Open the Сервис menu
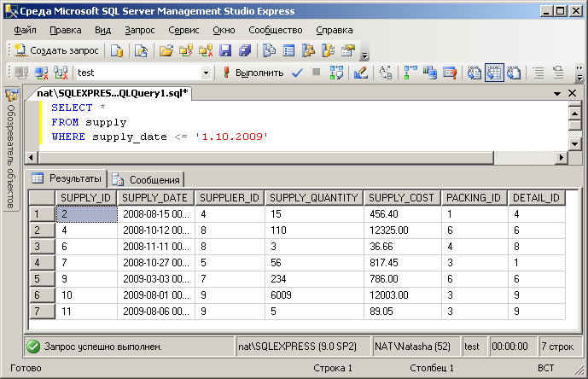The width and height of the screenshot is (588, 379). (x=183, y=30)
